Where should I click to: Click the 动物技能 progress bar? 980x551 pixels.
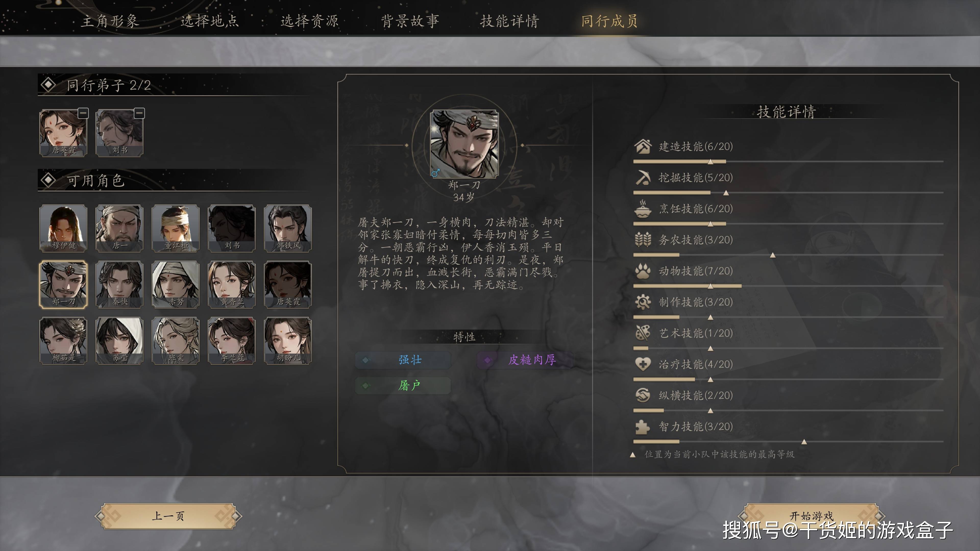click(x=788, y=286)
